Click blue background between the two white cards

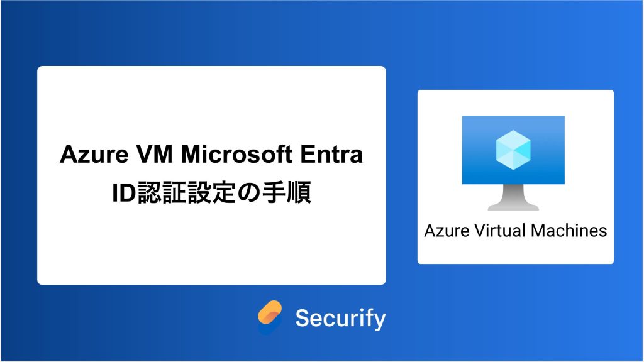pyautogui.click(x=402, y=177)
